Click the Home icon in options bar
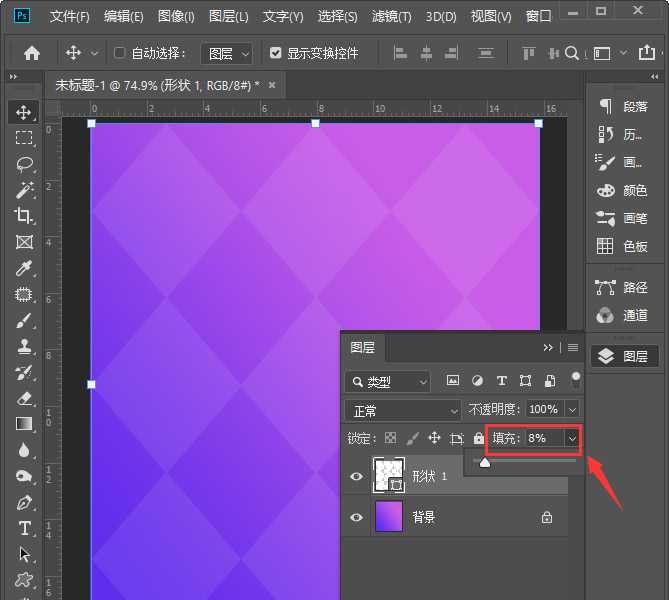 click(32, 53)
